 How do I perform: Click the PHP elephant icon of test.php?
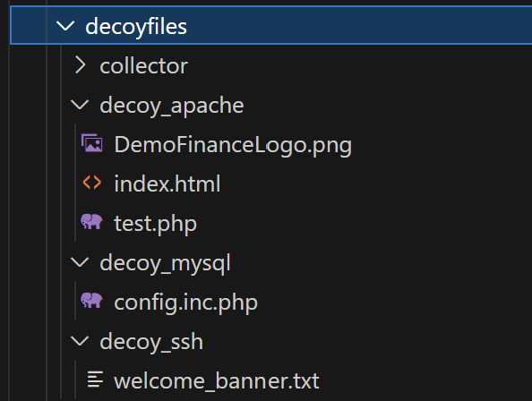(92, 222)
